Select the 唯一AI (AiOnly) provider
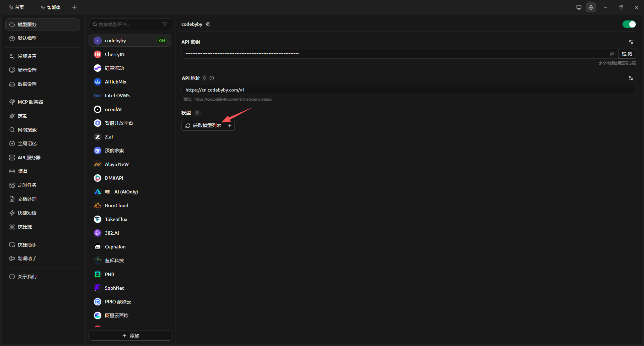 pos(130,192)
